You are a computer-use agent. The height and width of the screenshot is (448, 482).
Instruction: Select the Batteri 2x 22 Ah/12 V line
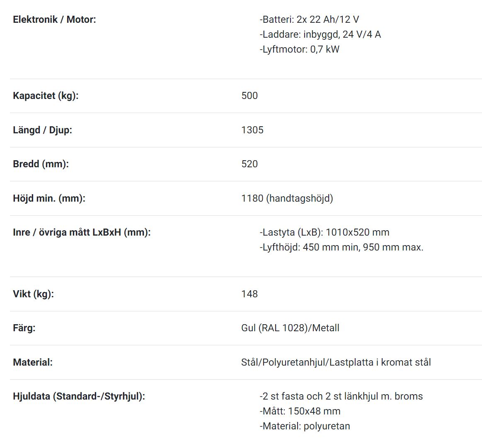(309, 19)
